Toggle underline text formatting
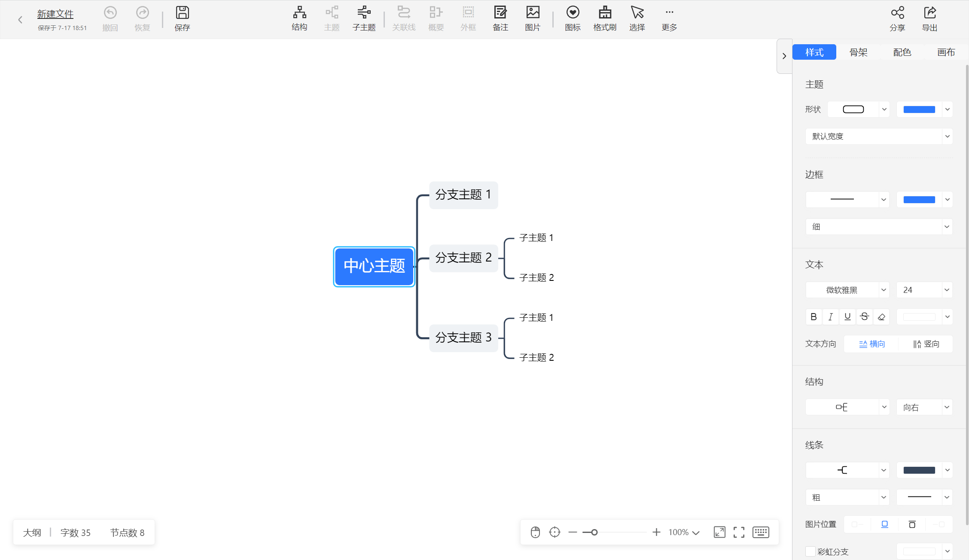969x560 pixels. coord(847,317)
